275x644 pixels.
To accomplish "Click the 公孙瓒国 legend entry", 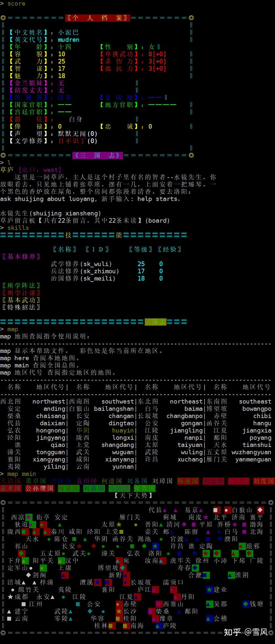I will [39, 488].
